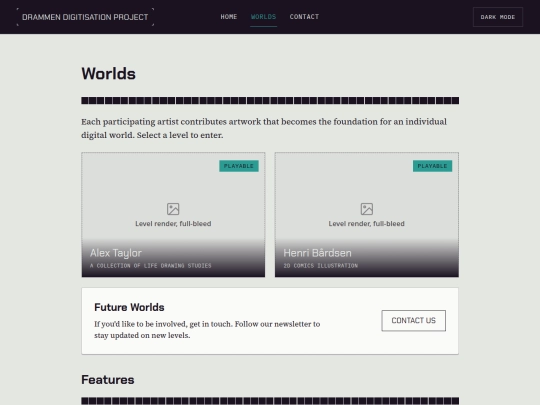Toggle Dark Mode button
Screen dimensions: 540x405
pyautogui.click(x=498, y=17)
